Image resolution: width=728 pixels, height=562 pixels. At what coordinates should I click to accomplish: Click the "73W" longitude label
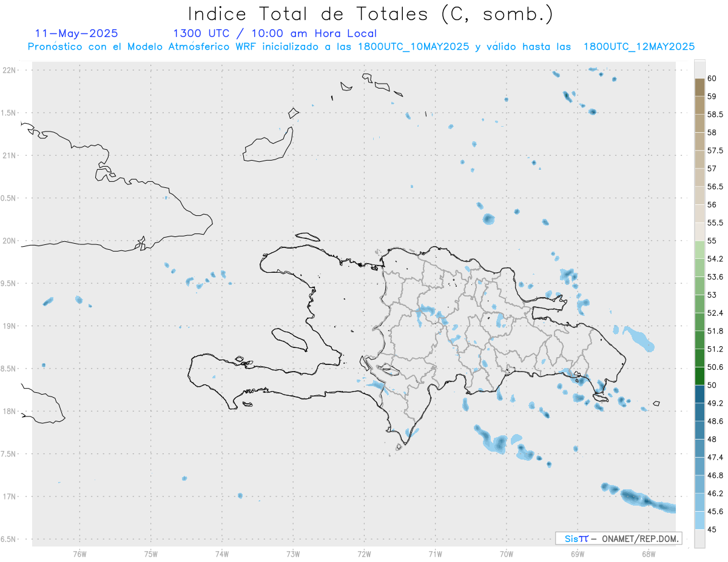point(293,554)
